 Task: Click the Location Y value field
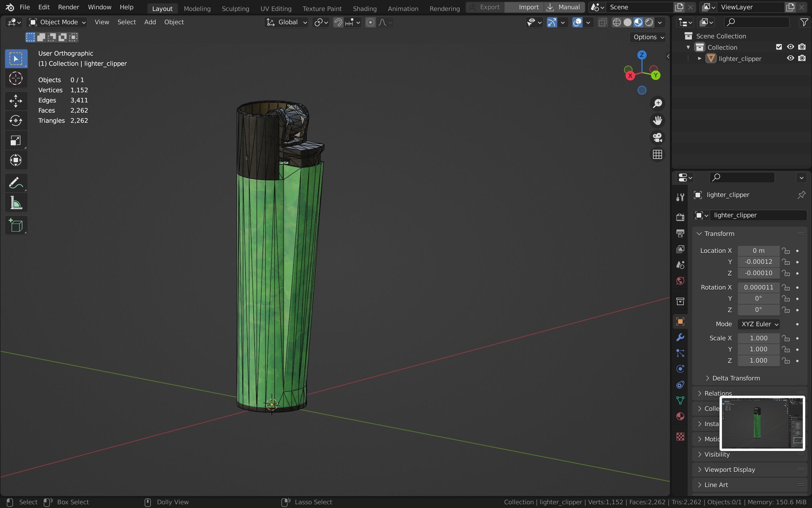click(758, 262)
